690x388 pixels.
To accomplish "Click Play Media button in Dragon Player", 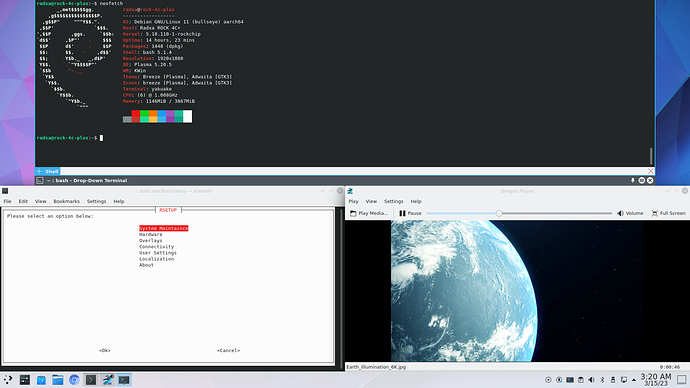I will 369,213.
